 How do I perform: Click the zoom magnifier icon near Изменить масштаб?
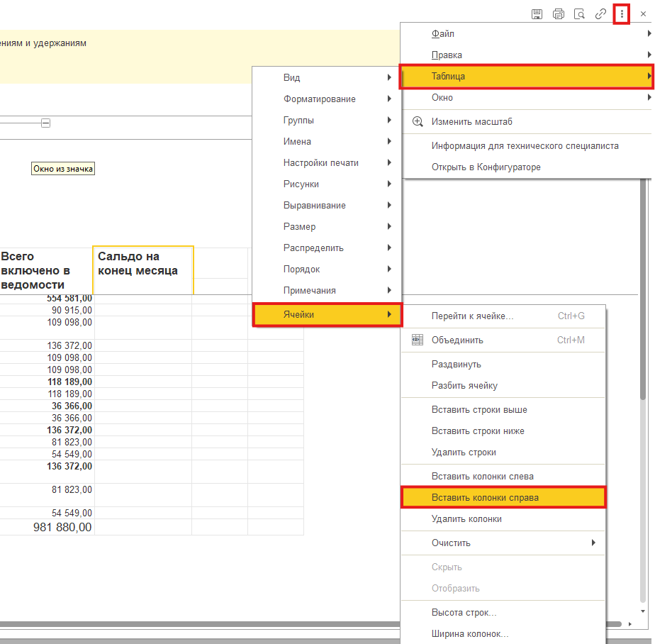pyautogui.click(x=418, y=121)
